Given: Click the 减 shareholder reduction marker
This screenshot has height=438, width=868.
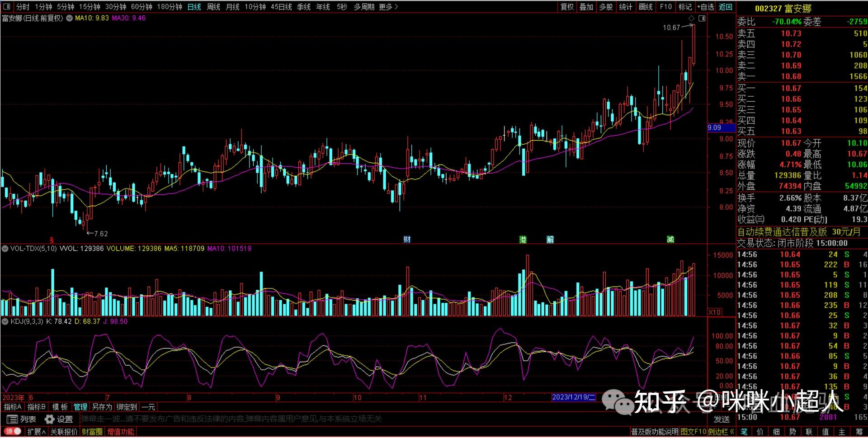Looking at the screenshot, I should 670,240.
